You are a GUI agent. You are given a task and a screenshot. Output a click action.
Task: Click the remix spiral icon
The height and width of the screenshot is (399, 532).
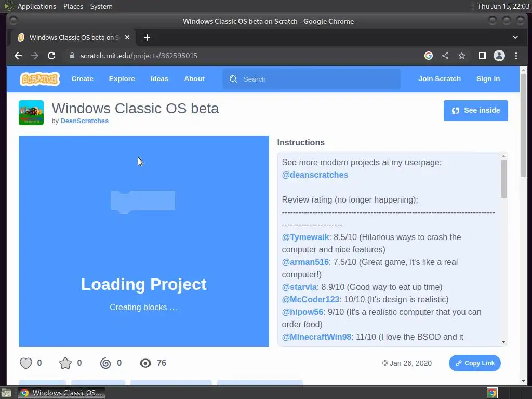[x=105, y=363]
